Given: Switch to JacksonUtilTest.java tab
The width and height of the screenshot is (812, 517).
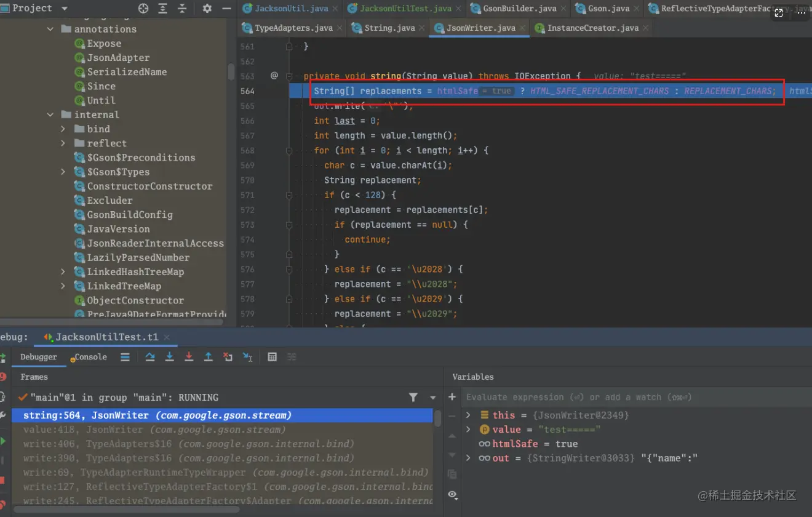Looking at the screenshot, I should click(x=405, y=9).
